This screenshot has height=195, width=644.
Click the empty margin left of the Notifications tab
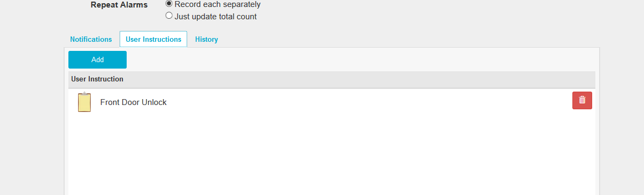(32, 39)
